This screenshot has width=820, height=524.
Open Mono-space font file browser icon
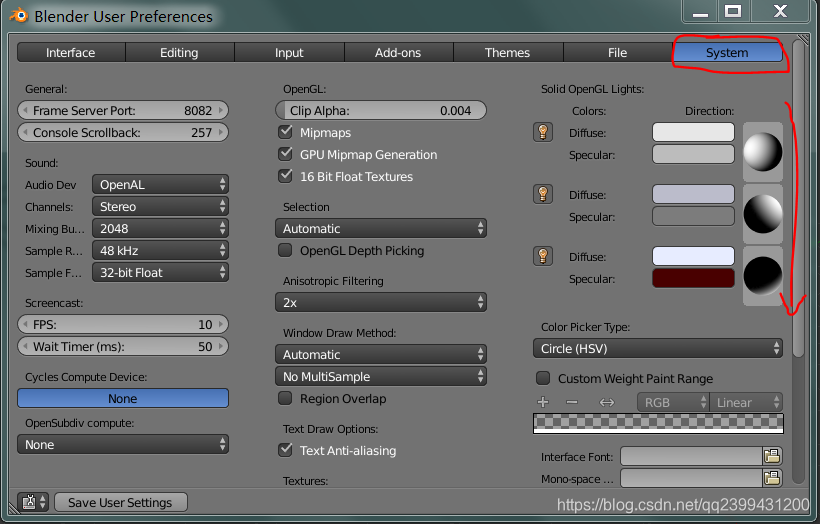point(772,478)
